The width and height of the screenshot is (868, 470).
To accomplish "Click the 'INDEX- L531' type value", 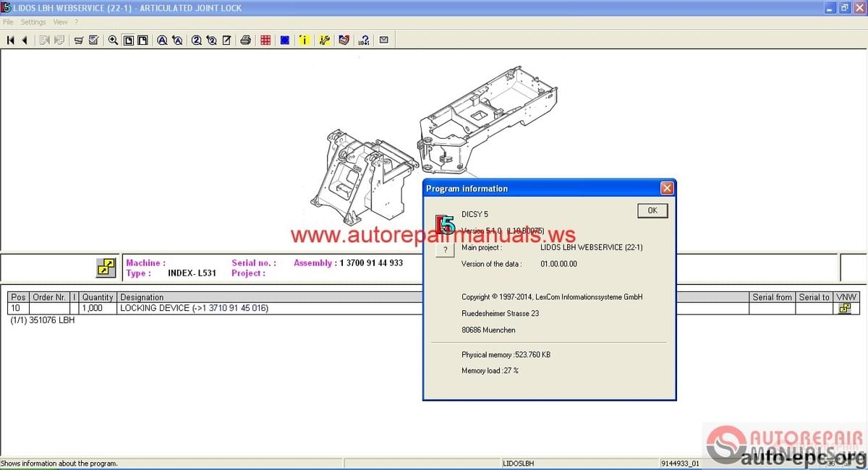I will point(192,273).
